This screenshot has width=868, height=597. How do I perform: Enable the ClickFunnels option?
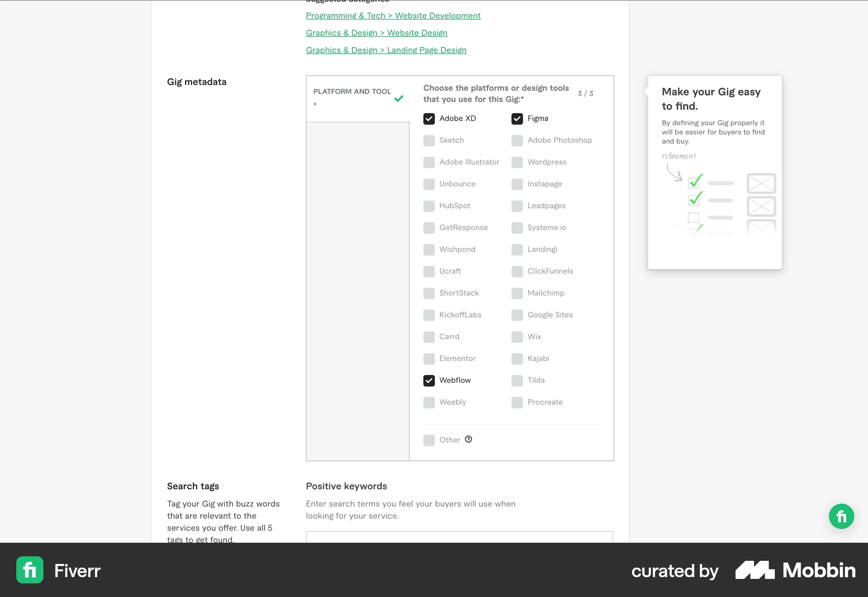pyautogui.click(x=517, y=271)
